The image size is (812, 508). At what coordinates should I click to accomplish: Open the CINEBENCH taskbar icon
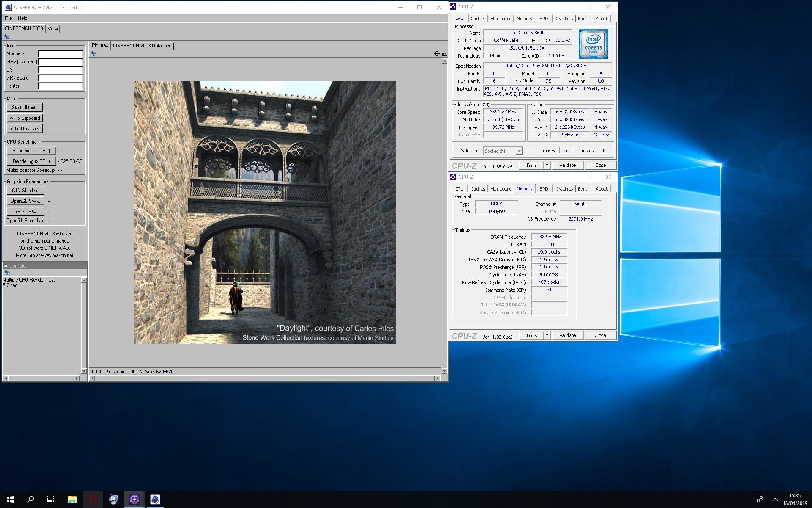pos(155,500)
